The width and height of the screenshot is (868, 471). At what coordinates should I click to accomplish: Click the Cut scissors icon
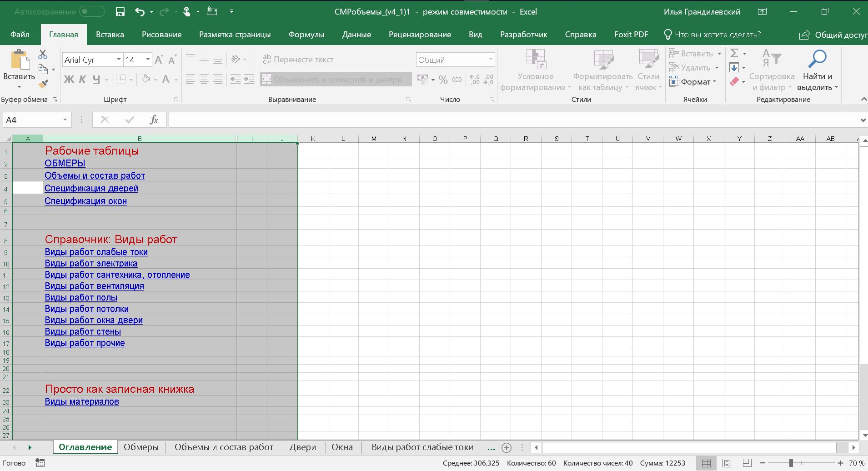pos(43,55)
